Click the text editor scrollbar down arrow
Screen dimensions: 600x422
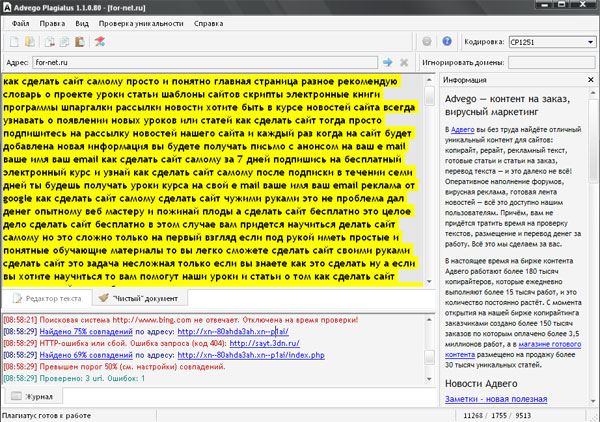pyautogui.click(x=429, y=282)
